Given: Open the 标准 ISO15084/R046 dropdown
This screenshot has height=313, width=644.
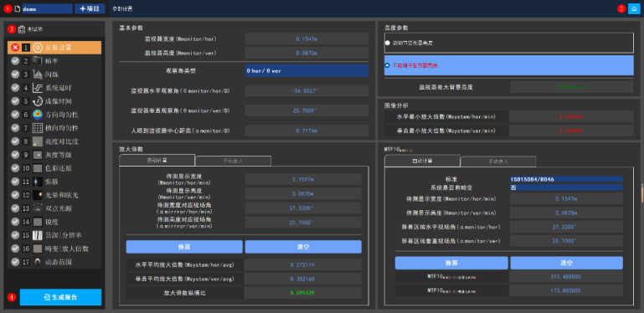Looking at the screenshot, I should click(566, 179).
